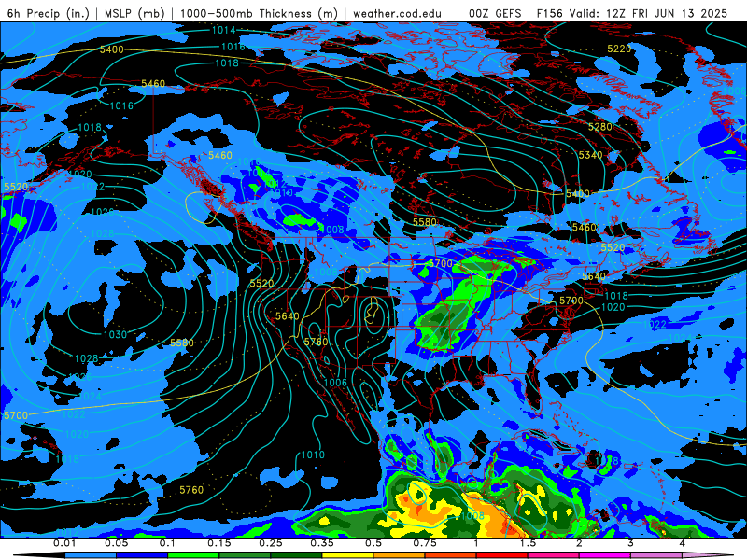Screen dimensions: 747x560
Task: Click the '1030' high pressure isobar label
Action: (x=115, y=334)
